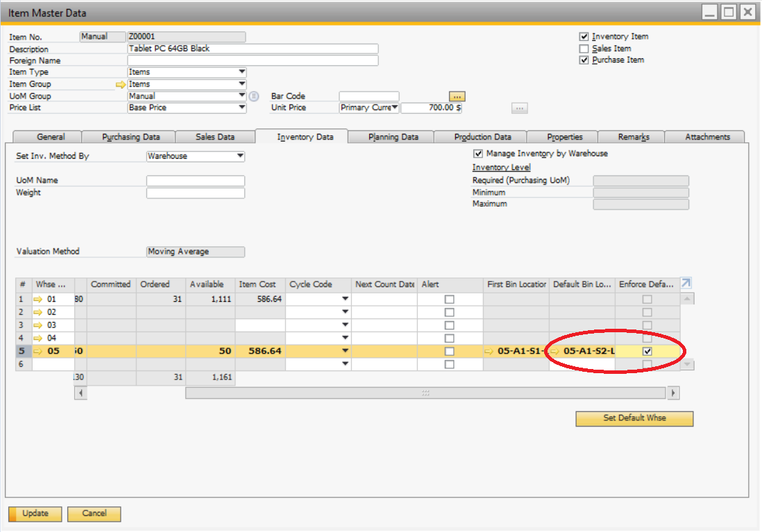Check Alert box for warehouse 05

[x=450, y=351]
